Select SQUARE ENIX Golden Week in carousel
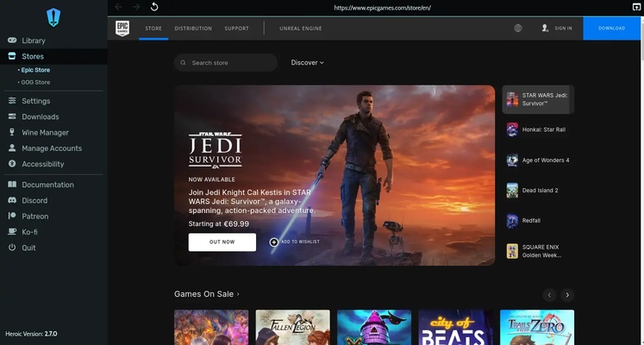The width and height of the screenshot is (644, 345). pos(538,251)
